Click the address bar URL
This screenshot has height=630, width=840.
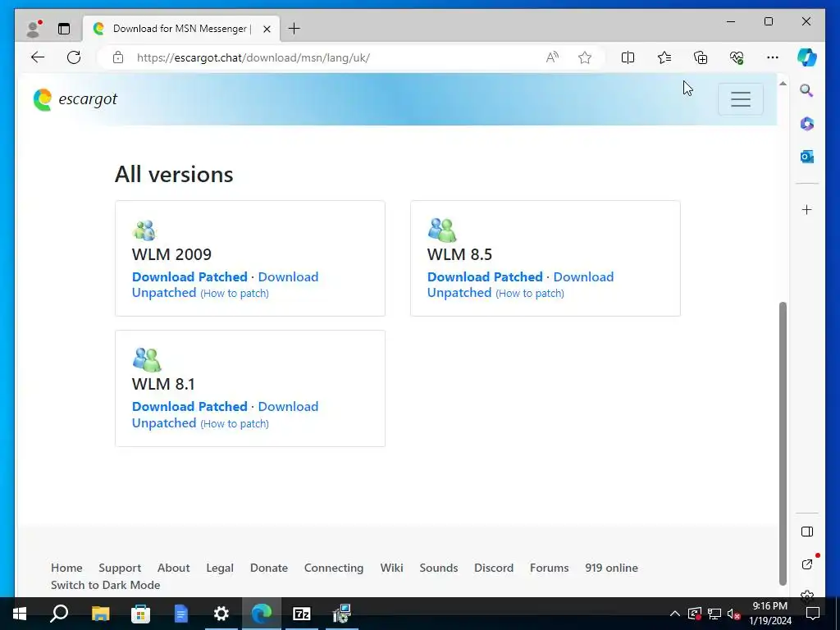253,57
